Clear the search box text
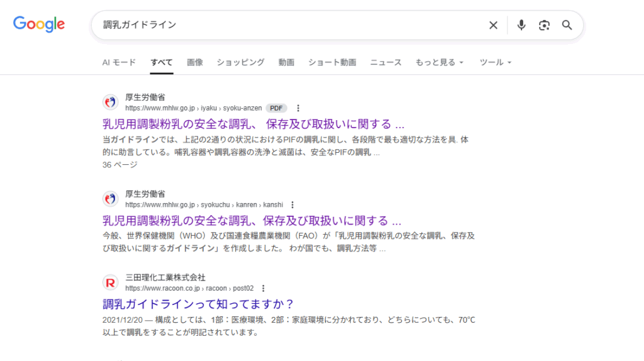Screen dimensions: 644x361 493,25
